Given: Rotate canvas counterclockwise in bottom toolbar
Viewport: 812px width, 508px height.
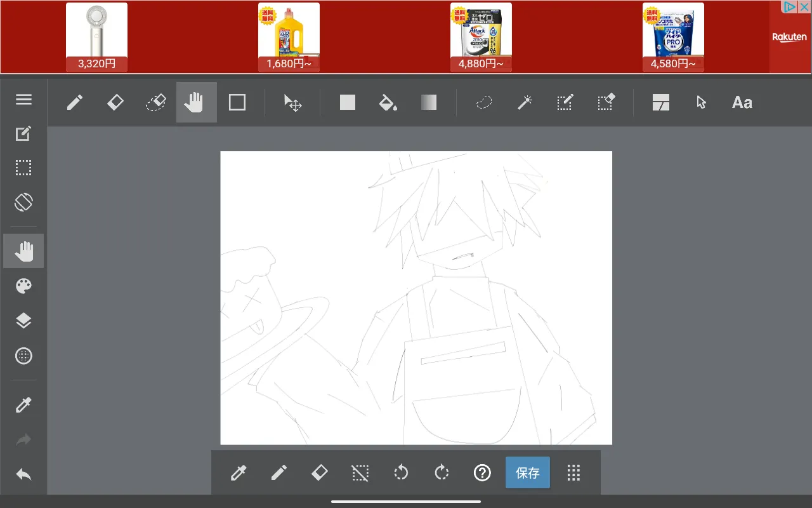Looking at the screenshot, I should pos(401,472).
